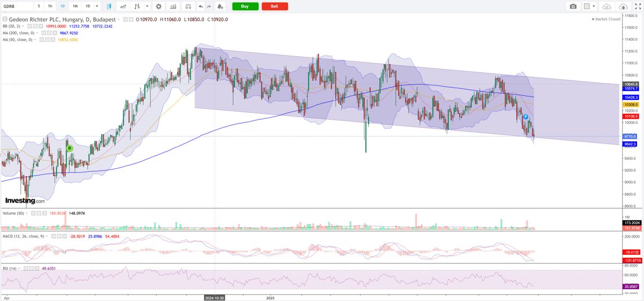Open the chart style dropdown arrow
The width and height of the screenshot is (644, 301).
tap(147, 6)
